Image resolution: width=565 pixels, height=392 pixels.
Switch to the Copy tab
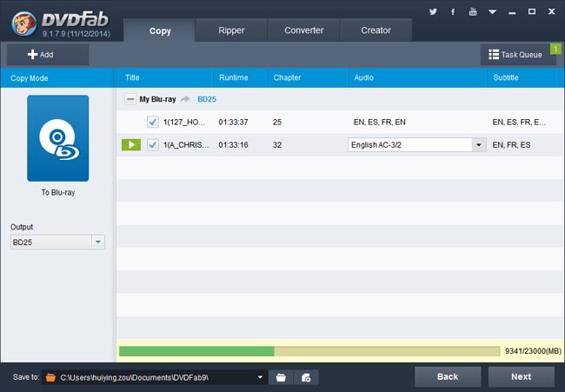point(160,30)
